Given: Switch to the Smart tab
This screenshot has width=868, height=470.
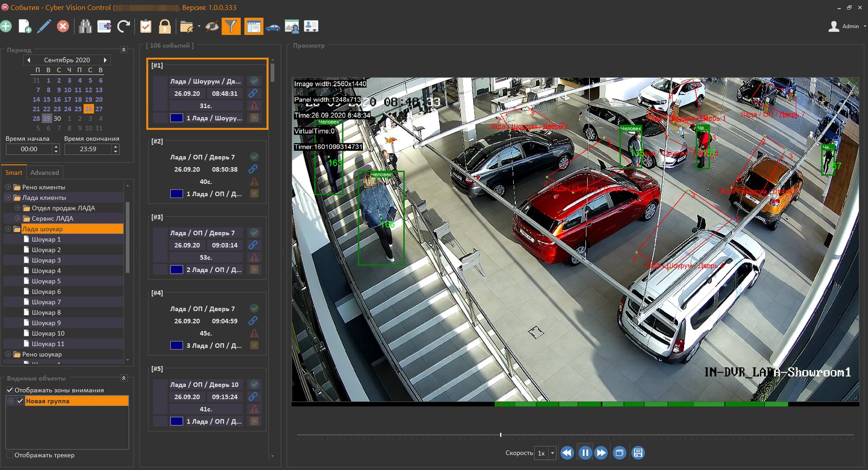Looking at the screenshot, I should [x=14, y=173].
